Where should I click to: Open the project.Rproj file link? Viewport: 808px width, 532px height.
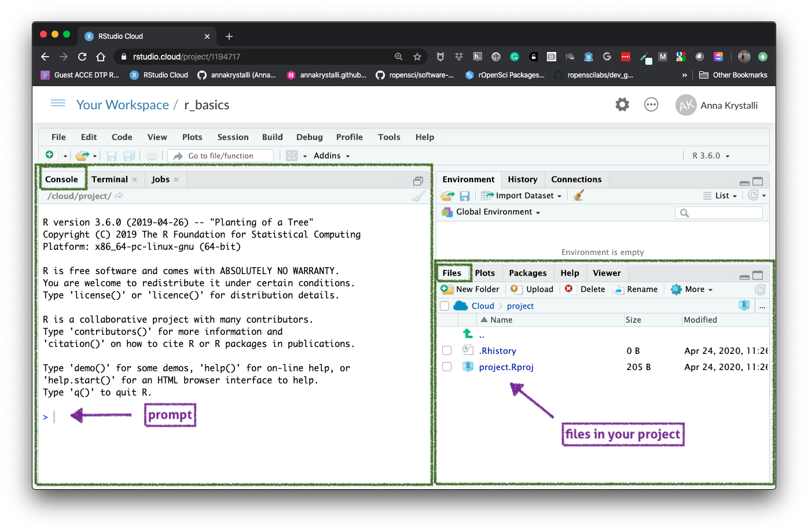pyautogui.click(x=506, y=367)
